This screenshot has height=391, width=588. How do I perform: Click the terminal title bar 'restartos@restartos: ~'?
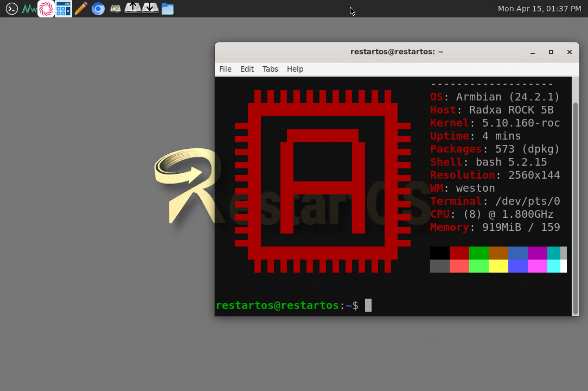pyautogui.click(x=397, y=52)
